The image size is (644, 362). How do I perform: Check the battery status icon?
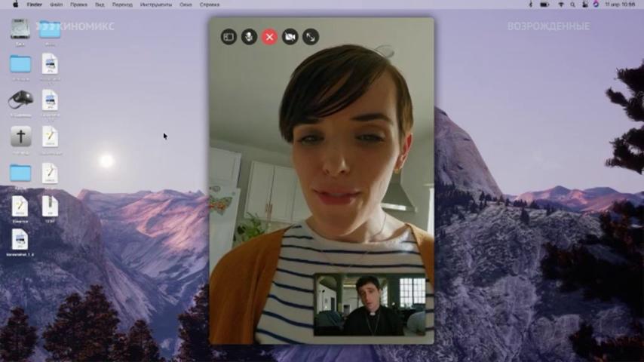pos(544,5)
